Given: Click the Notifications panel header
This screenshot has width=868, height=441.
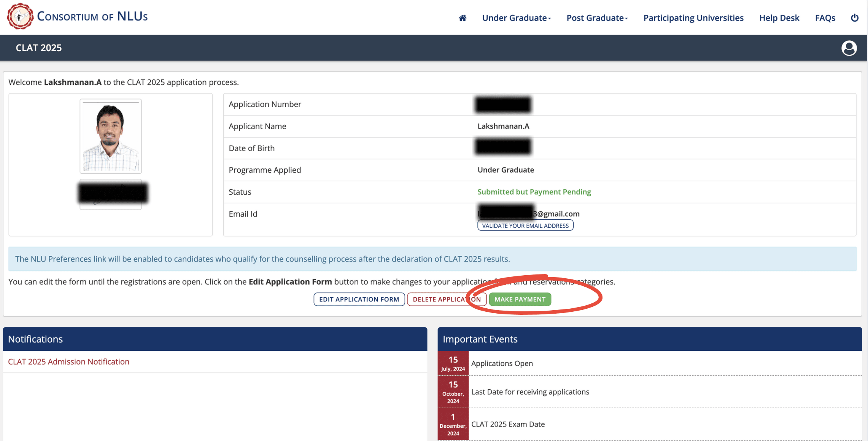Looking at the screenshot, I should coord(215,339).
